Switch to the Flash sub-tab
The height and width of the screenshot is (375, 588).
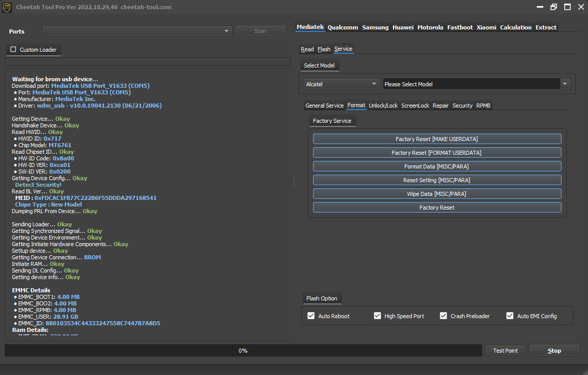click(x=324, y=49)
